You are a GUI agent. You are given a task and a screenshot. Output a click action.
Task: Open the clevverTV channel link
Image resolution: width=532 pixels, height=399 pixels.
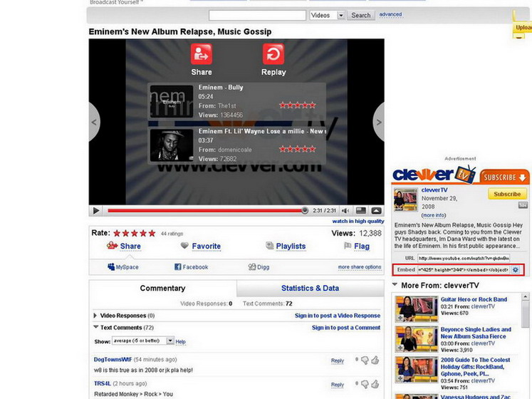pyautogui.click(x=434, y=190)
